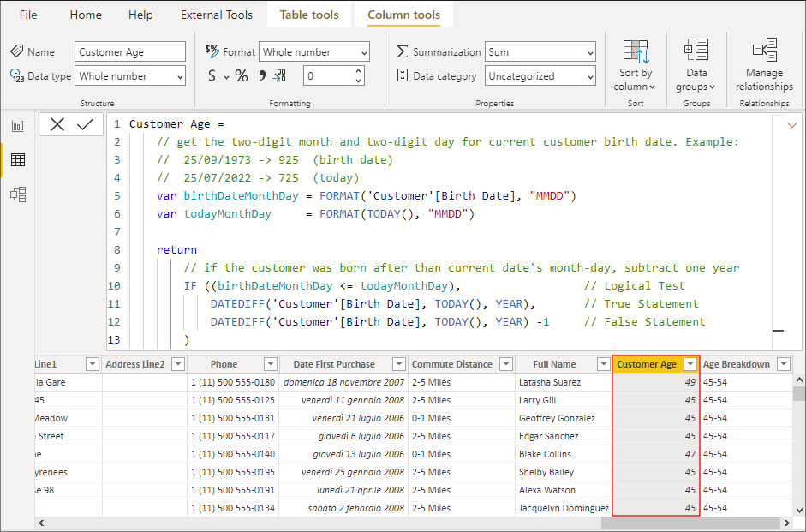Decrease decimal places with down stepper
This screenshot has height=532, width=806.
point(359,81)
